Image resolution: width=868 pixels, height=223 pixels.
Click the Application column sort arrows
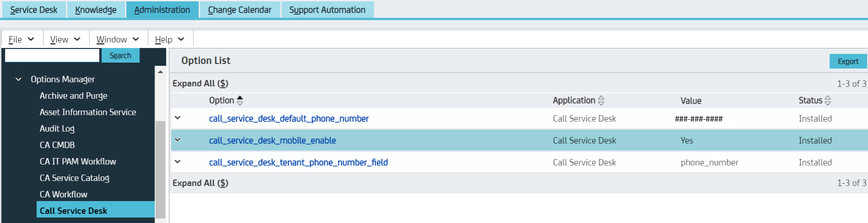point(601,101)
